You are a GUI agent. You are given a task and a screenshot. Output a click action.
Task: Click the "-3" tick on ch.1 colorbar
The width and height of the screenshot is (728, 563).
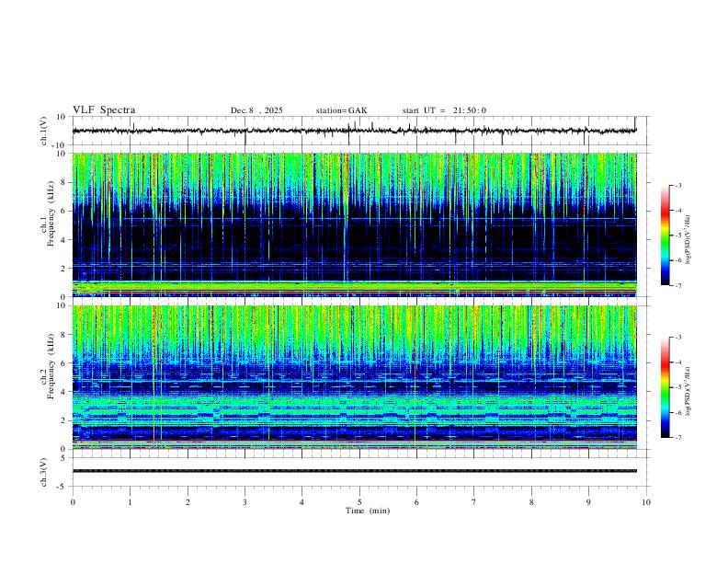(678, 185)
